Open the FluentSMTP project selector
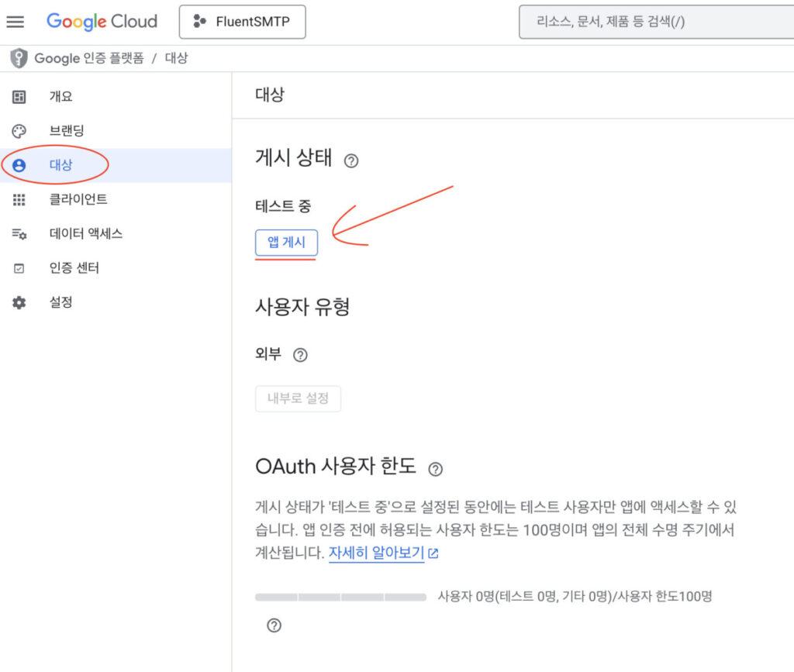Image resolution: width=794 pixels, height=672 pixels. (x=242, y=22)
